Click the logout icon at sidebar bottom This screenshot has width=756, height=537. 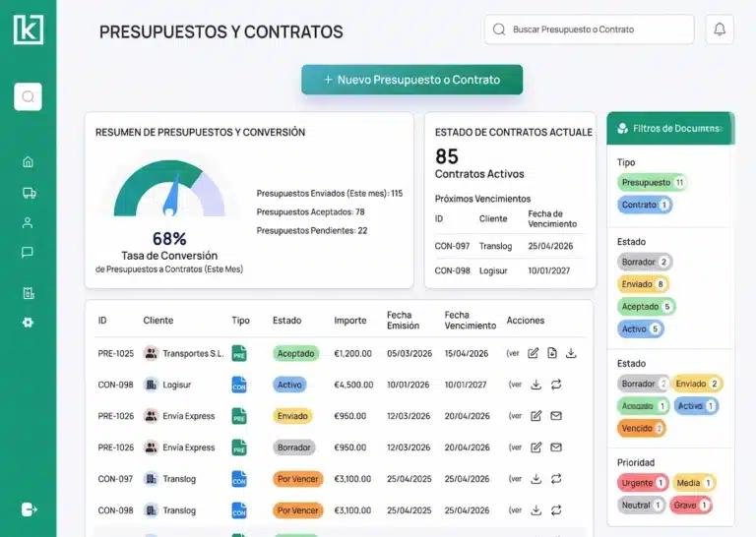click(x=29, y=508)
